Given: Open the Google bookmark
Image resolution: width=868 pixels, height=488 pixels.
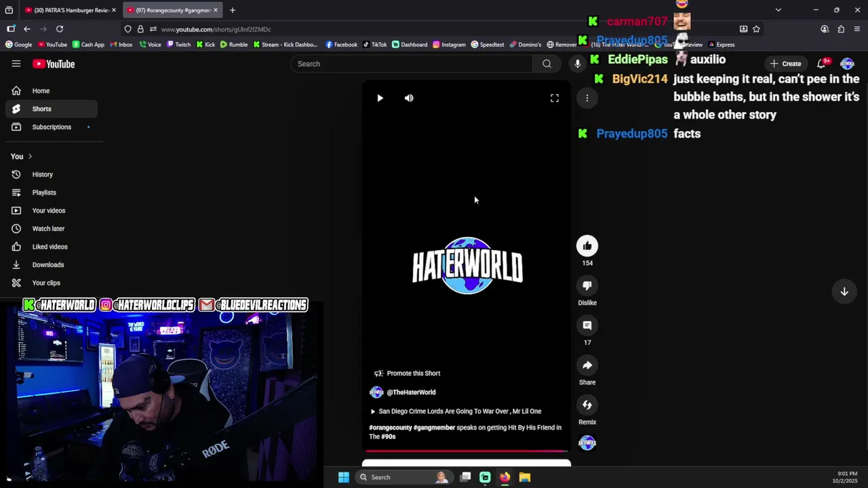Looking at the screenshot, I should 19,45.
